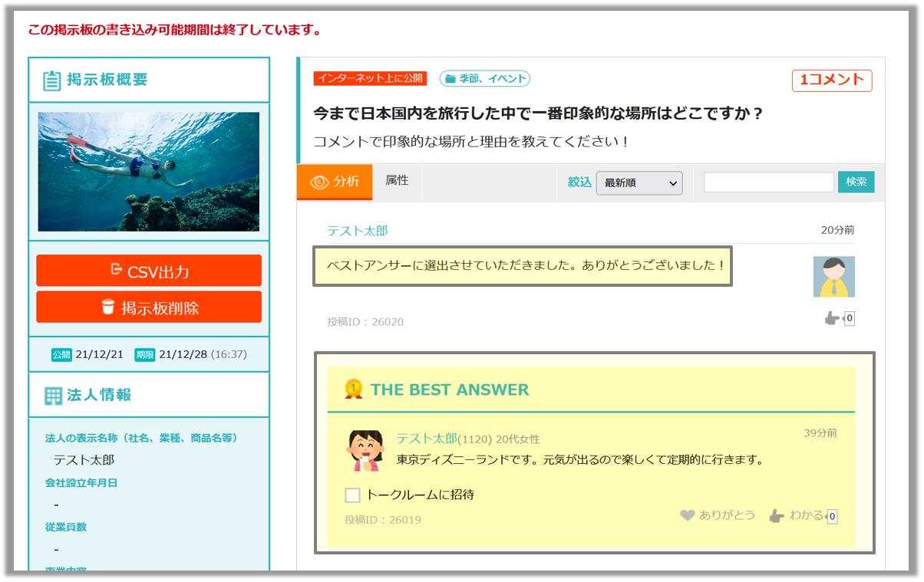Click the コメントで印象的な場所 description text

[x=472, y=142]
